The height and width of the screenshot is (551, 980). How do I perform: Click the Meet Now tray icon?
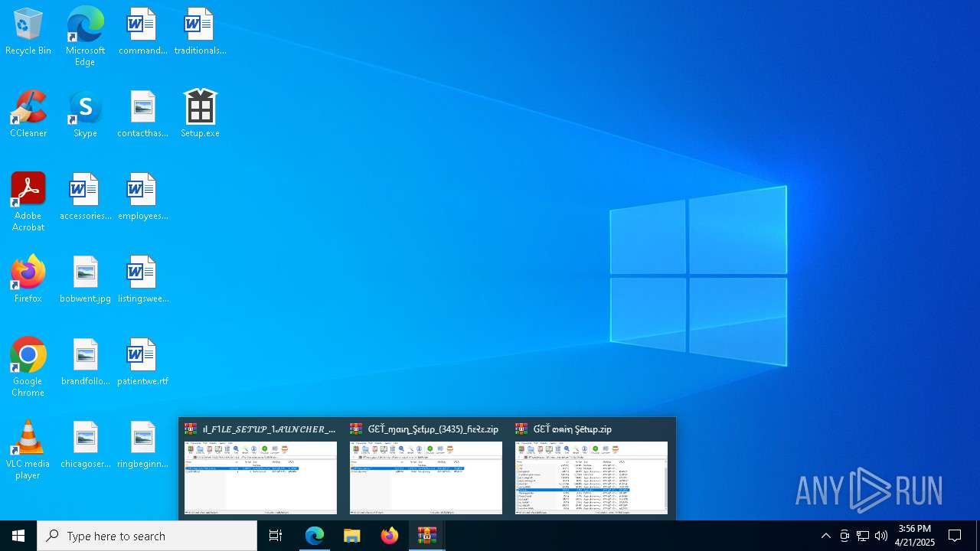click(844, 536)
